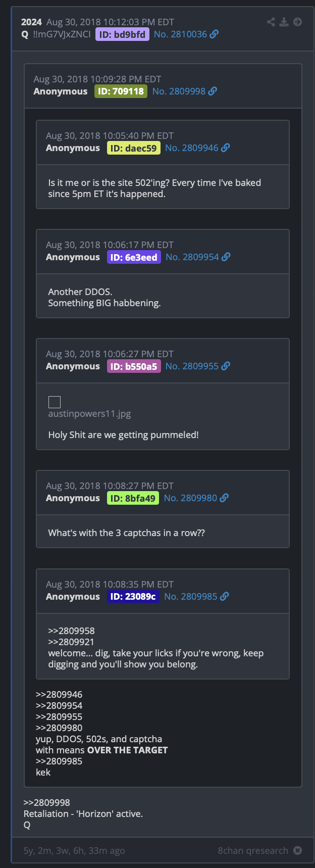Open austinpowers11.jpg image thumbnail placeholder
The width and height of the screenshot is (315, 868).
tap(55, 402)
